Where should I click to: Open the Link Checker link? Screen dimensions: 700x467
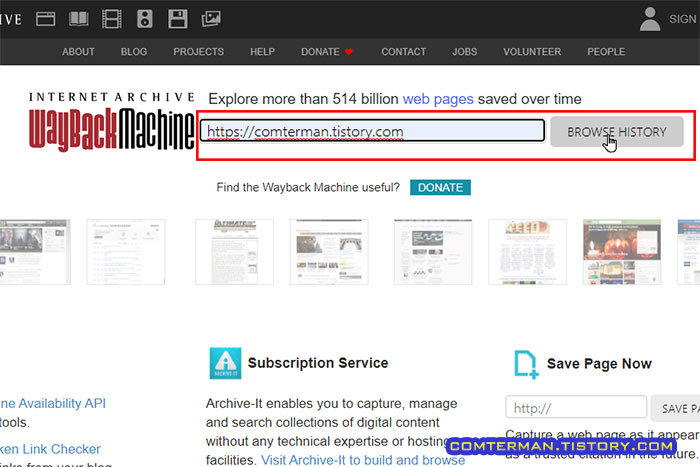[x=50, y=449]
